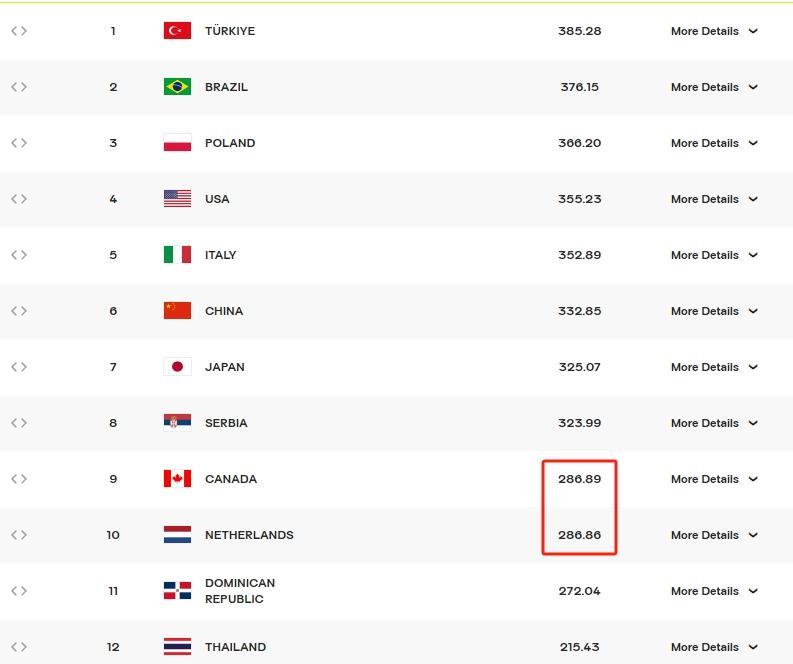Click the Thailand flag icon
This screenshot has width=793, height=664.
pos(177,647)
